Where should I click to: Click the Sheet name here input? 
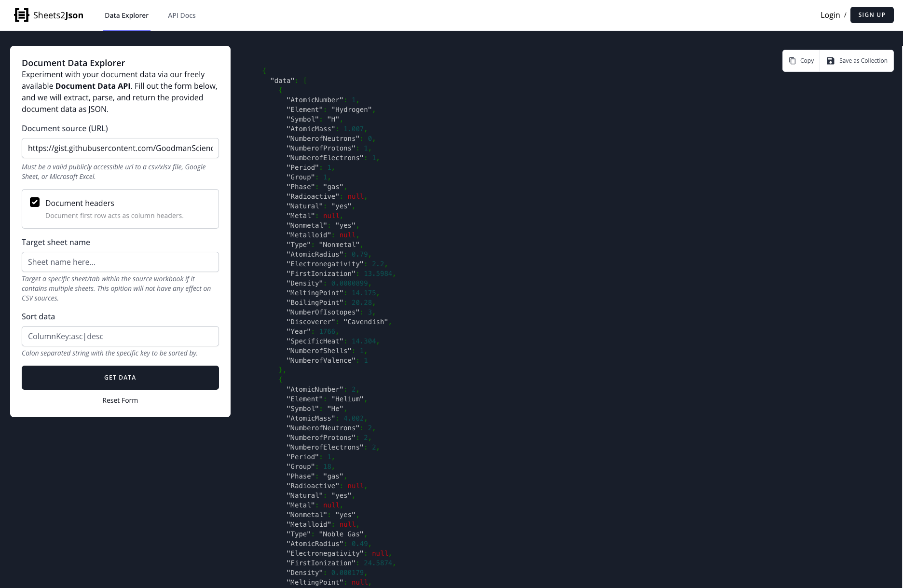[120, 262]
